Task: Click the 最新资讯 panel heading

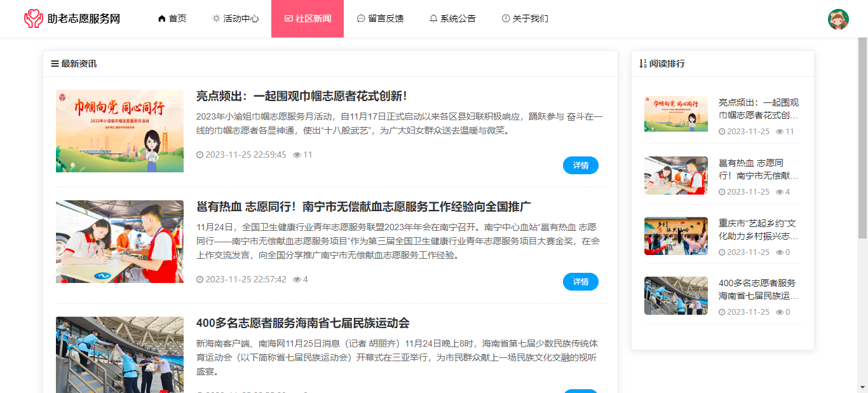Action: [79, 64]
